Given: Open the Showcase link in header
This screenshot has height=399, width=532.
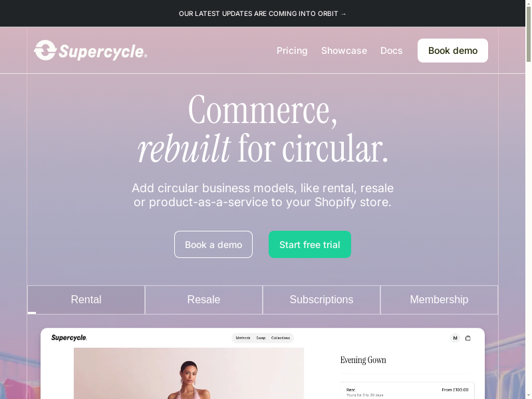Looking at the screenshot, I should coord(344,51).
